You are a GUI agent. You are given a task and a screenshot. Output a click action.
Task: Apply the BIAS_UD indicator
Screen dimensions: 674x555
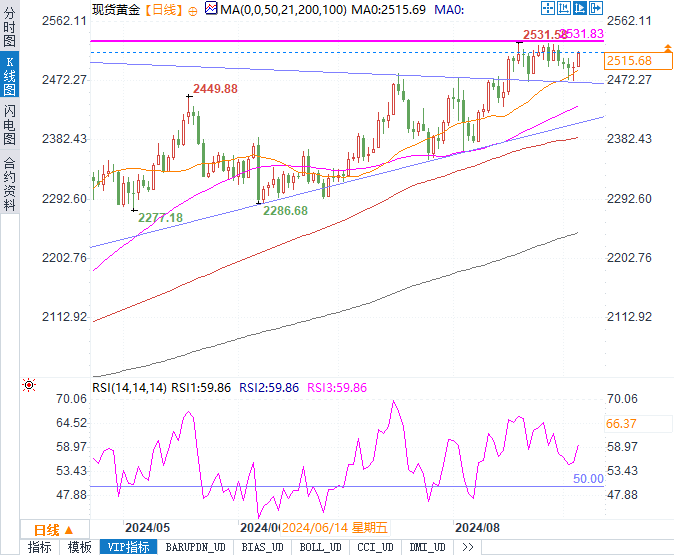point(262,547)
